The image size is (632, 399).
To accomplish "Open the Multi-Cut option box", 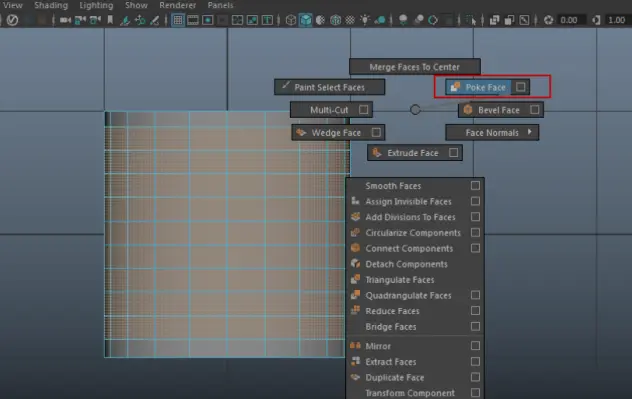I will pyautogui.click(x=364, y=110).
